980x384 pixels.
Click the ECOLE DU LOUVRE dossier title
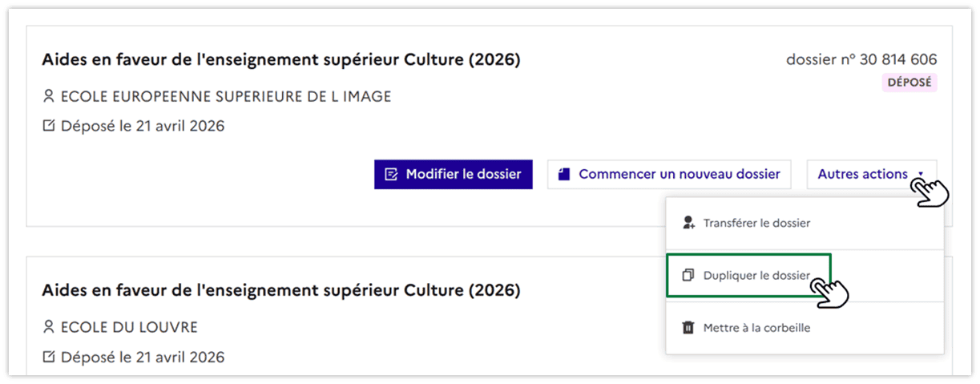[x=281, y=290]
